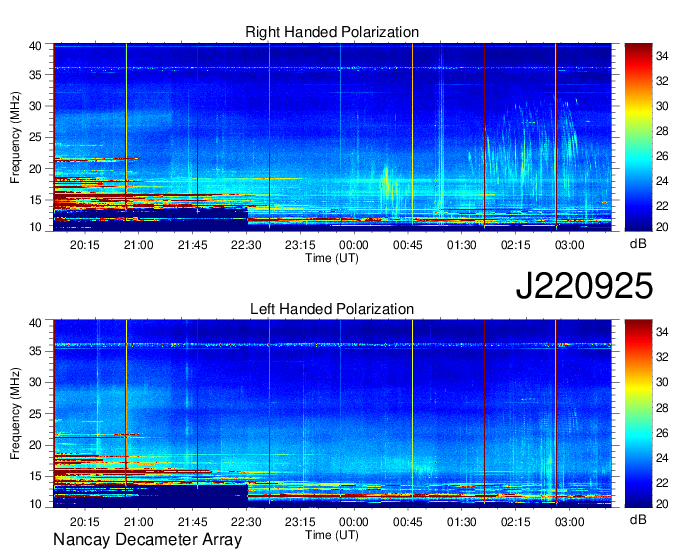Click the "22:30" time tick of Left Handed plot
Screen dimensions: 680x552
click(246, 522)
